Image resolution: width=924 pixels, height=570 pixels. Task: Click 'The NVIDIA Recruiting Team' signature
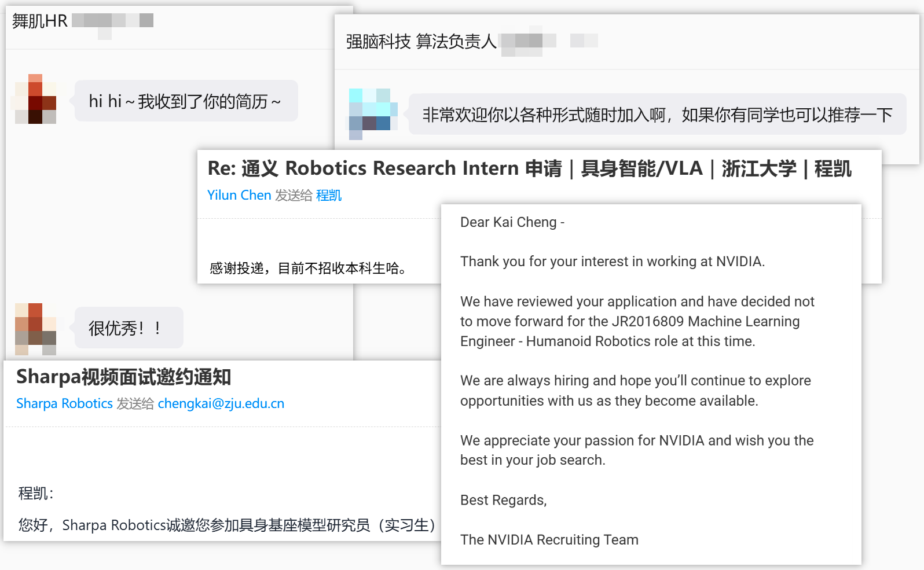(x=549, y=540)
